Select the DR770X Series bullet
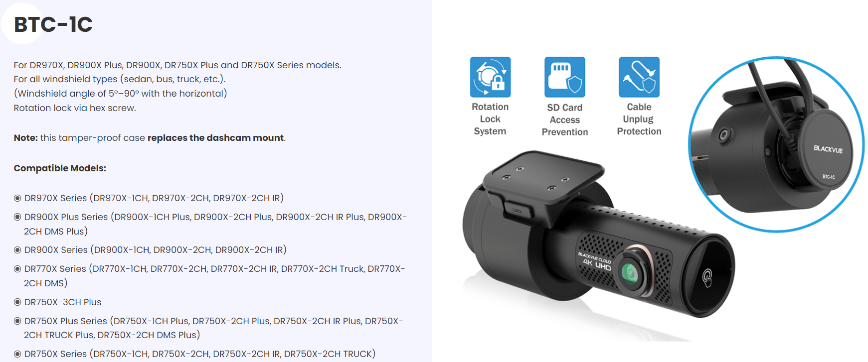This screenshot has width=868, height=362. pos(17,269)
